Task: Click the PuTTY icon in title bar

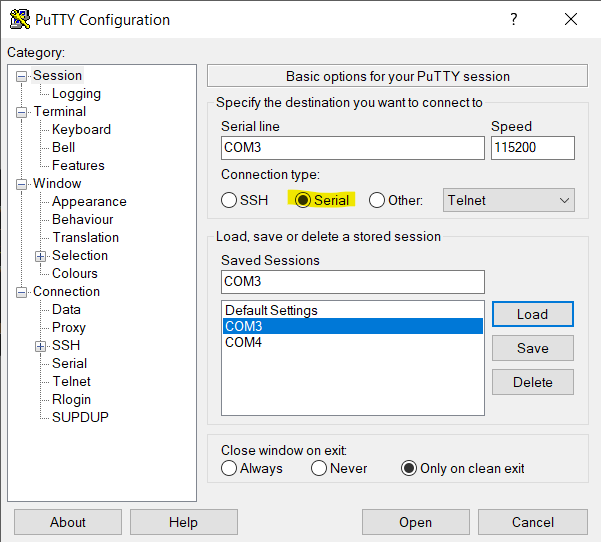Action: [18, 20]
